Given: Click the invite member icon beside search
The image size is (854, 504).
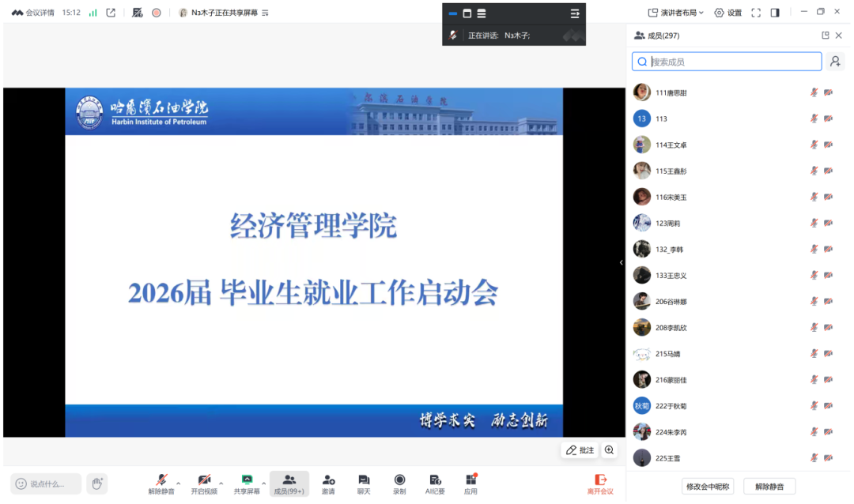Looking at the screenshot, I should pos(835,62).
